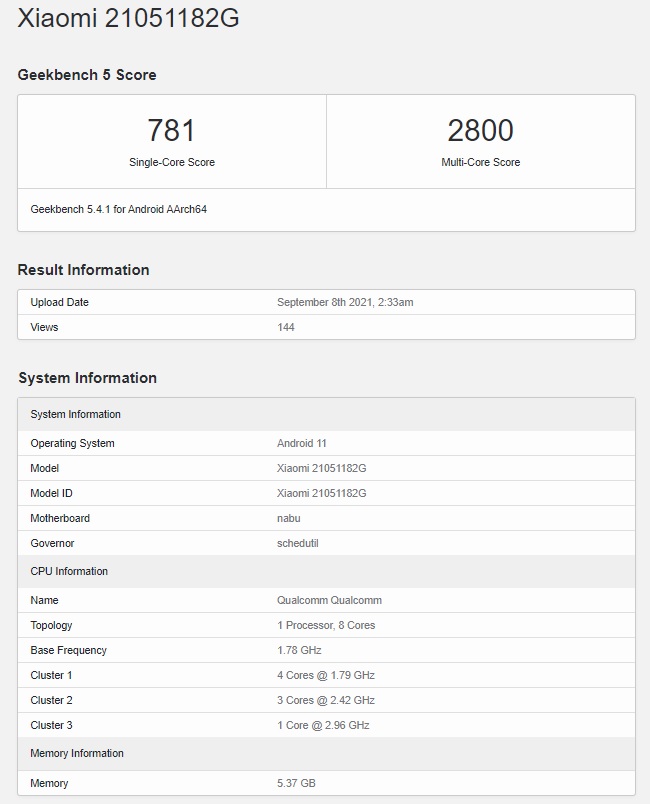Select the 781 single-core score value
This screenshot has height=804, width=650.
pyautogui.click(x=171, y=130)
